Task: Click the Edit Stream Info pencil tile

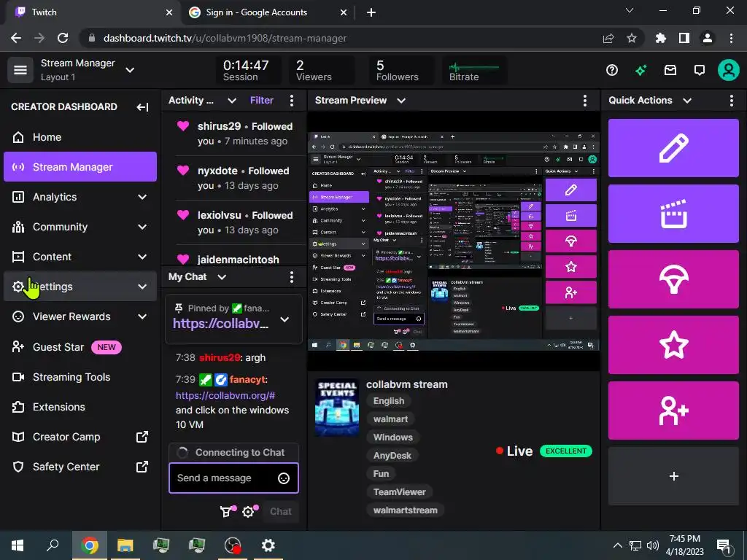Action: (x=673, y=148)
